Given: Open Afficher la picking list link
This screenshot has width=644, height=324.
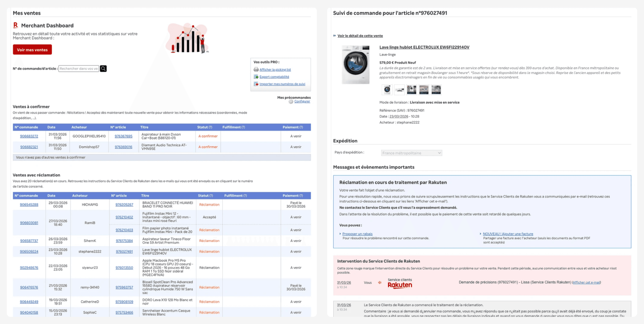Looking at the screenshot, I should (x=275, y=69).
